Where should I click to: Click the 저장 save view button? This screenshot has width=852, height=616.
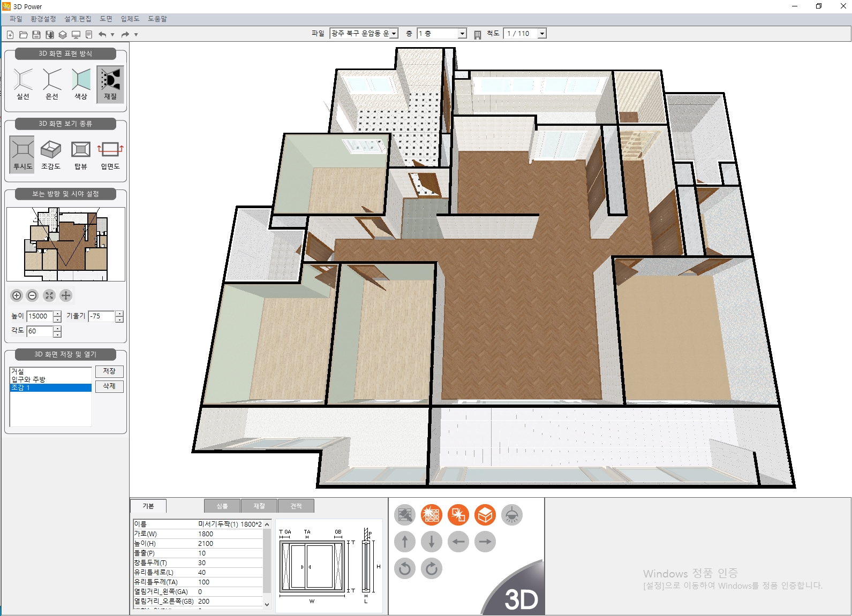[109, 371]
